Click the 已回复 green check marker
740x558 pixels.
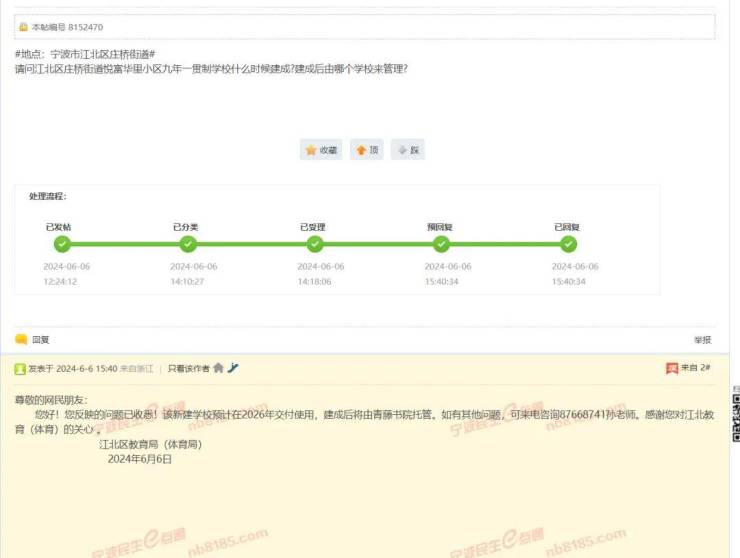pyautogui.click(x=568, y=244)
